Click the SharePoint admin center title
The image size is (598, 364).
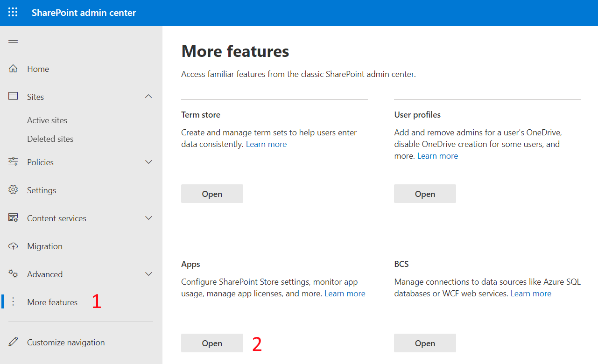click(x=84, y=13)
